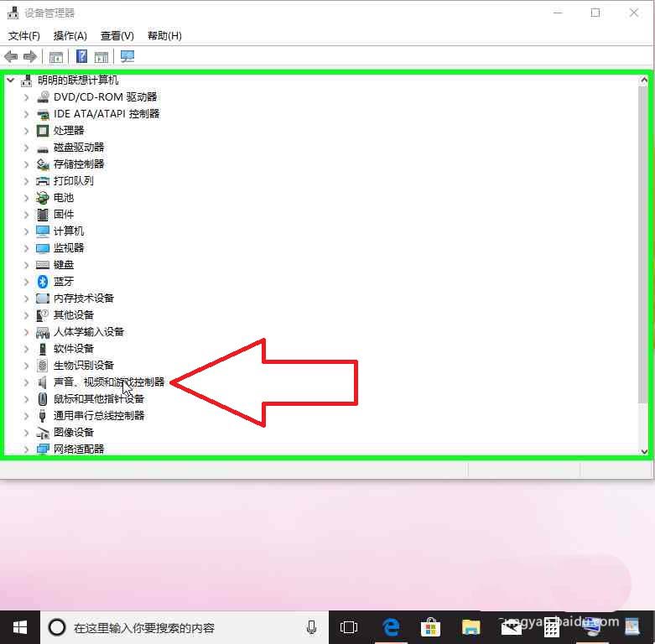Click the 内存技术设备 memory device icon
The image size is (655, 644).
[43, 299]
